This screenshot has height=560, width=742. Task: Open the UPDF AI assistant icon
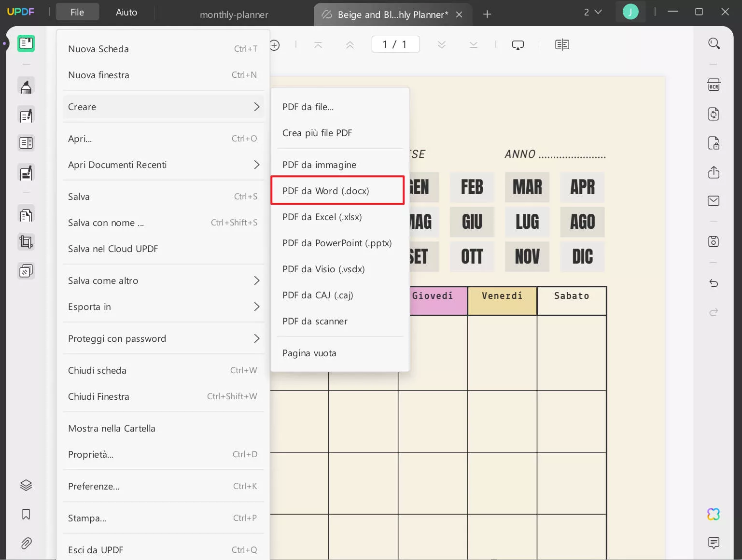(714, 514)
